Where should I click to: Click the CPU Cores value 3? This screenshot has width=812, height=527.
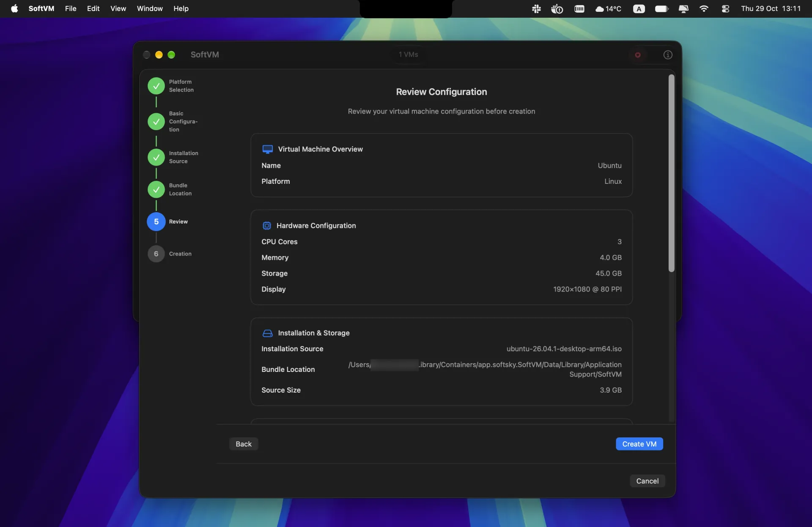pyautogui.click(x=619, y=242)
